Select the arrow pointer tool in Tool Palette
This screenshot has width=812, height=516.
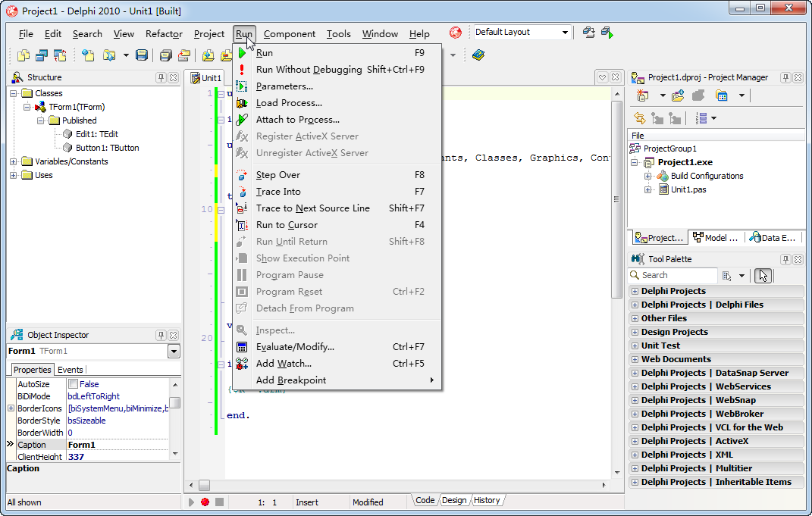(763, 276)
